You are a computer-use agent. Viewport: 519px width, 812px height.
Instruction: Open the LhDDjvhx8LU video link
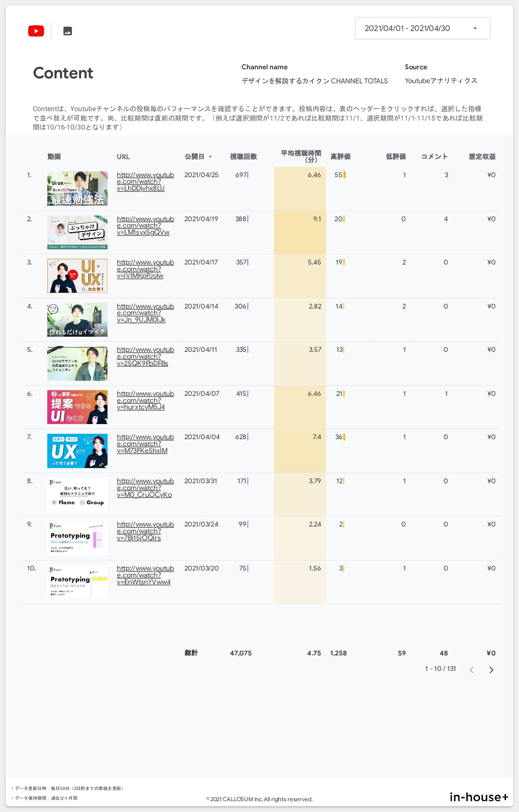click(x=145, y=182)
